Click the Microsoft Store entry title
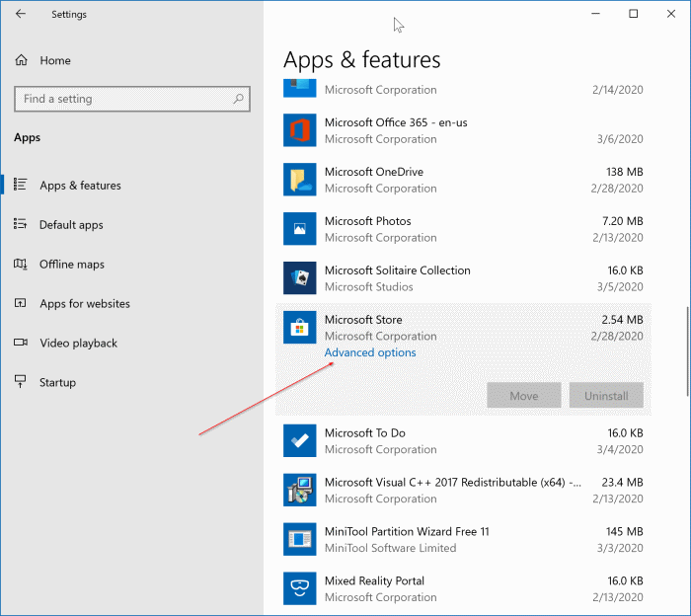691x616 pixels. pyautogui.click(x=363, y=320)
